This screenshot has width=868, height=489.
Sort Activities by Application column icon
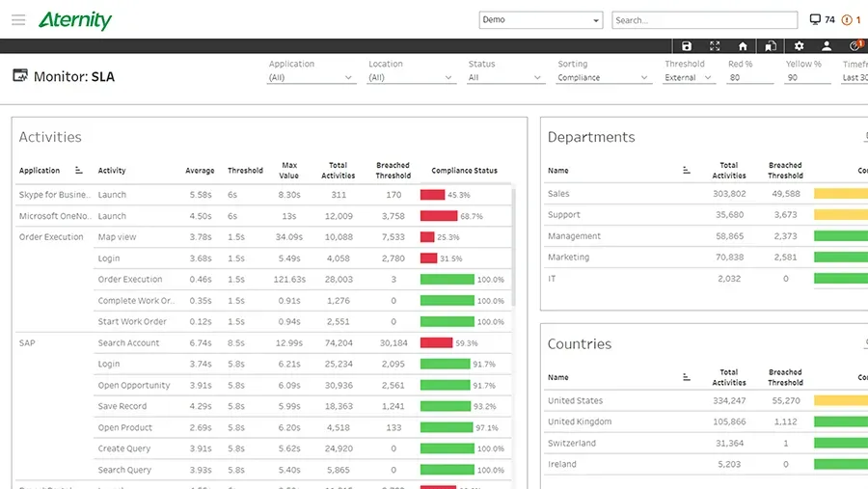79,170
